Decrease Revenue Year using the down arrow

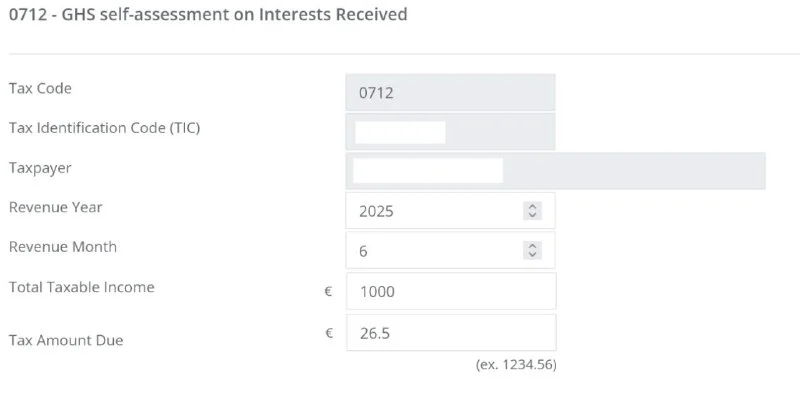point(532,215)
